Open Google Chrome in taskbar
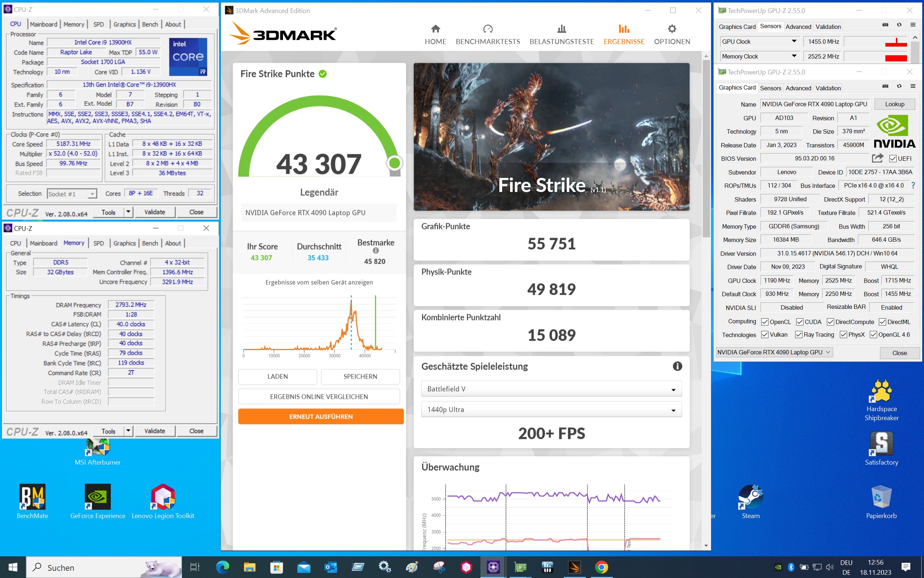Screen dimensions: 924x578 (601, 567)
